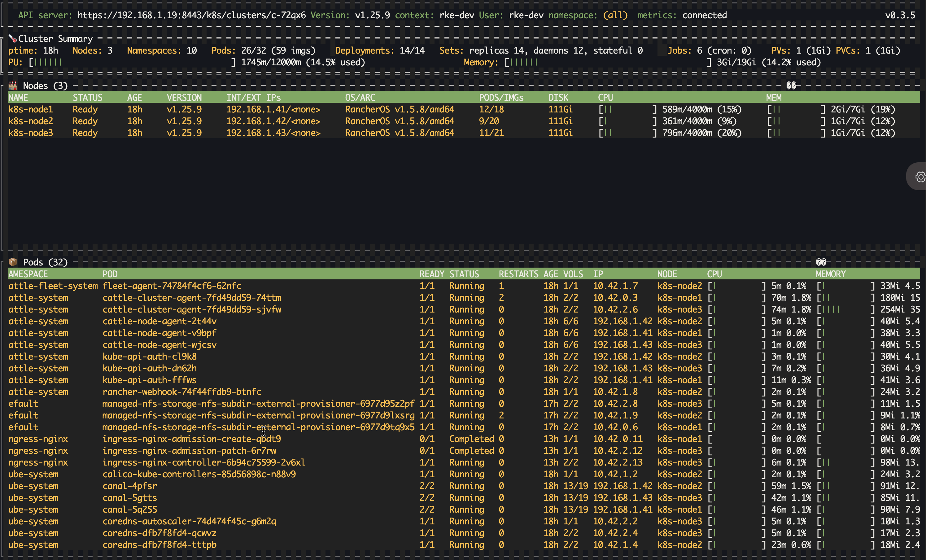
Task: Click the Pods panel package icon
Action: pos(13,262)
